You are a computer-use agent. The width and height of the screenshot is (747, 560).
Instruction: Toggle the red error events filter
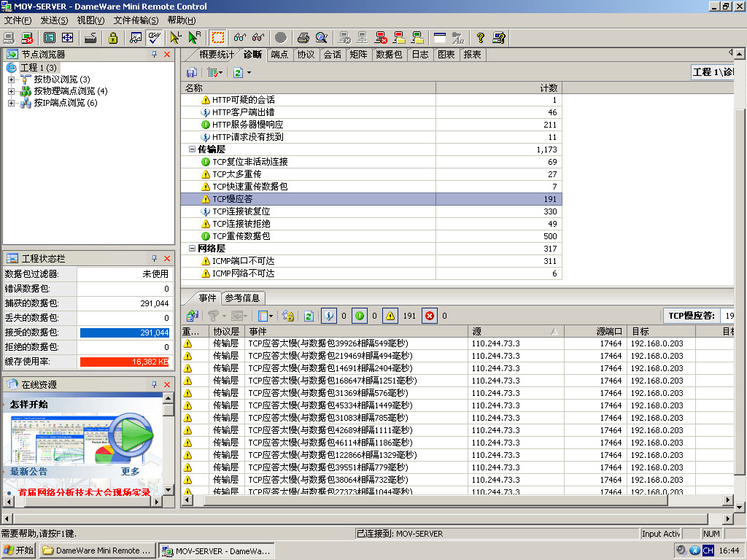(x=429, y=316)
